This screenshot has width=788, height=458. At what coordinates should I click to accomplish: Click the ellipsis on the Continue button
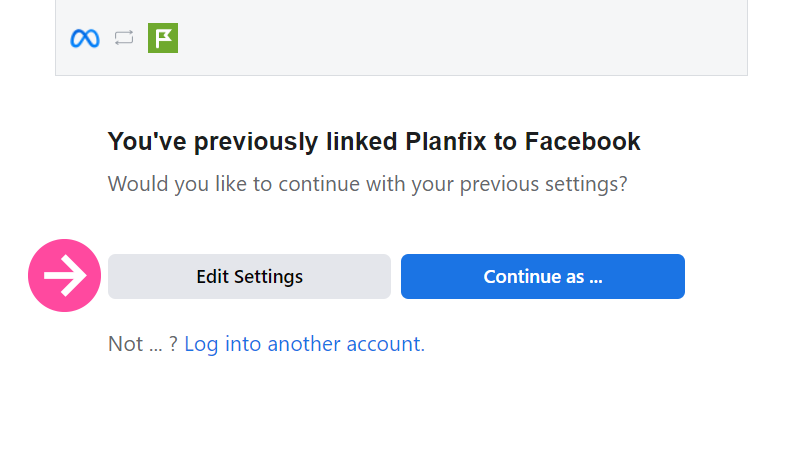pyautogui.click(x=595, y=277)
